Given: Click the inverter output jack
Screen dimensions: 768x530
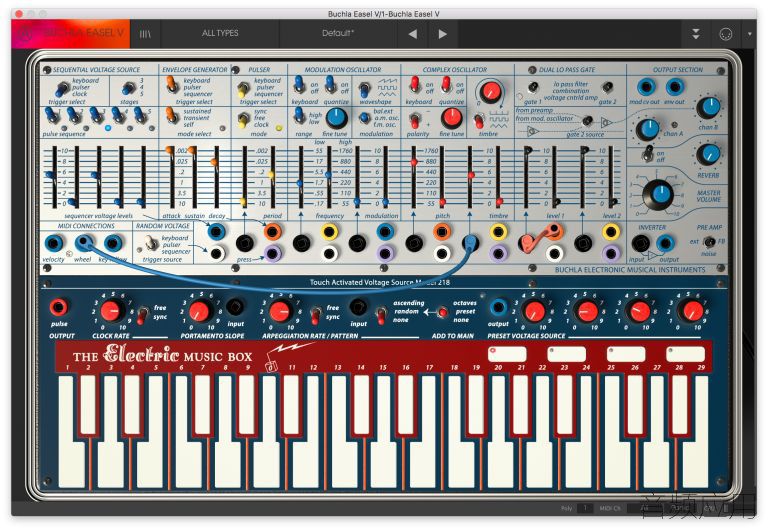Looking at the screenshot, I should (665, 243).
